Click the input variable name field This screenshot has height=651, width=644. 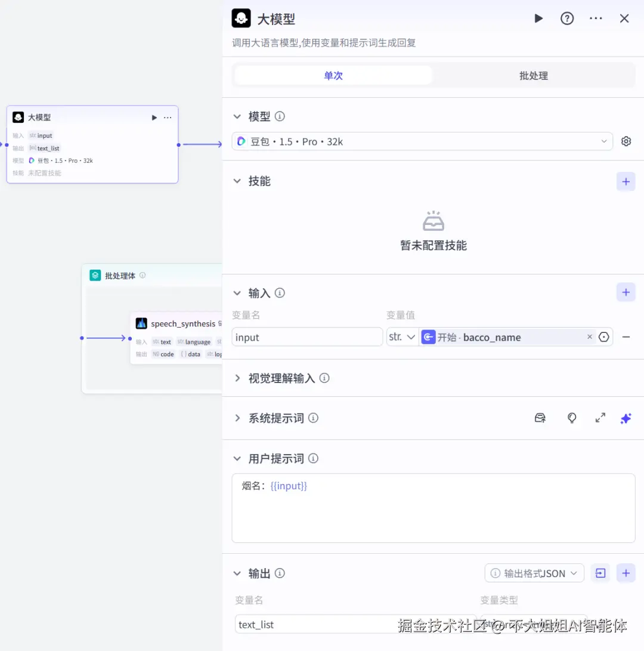pyautogui.click(x=307, y=337)
